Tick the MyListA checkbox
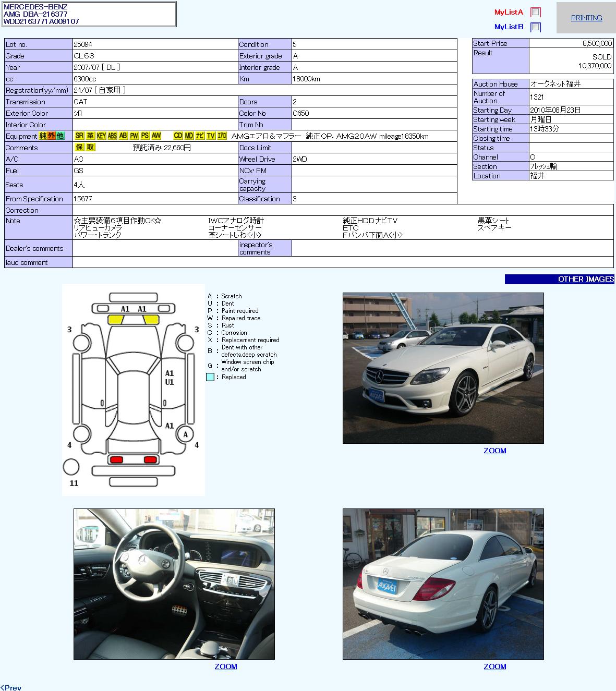Screen dimensions: 616x691 [x=536, y=13]
